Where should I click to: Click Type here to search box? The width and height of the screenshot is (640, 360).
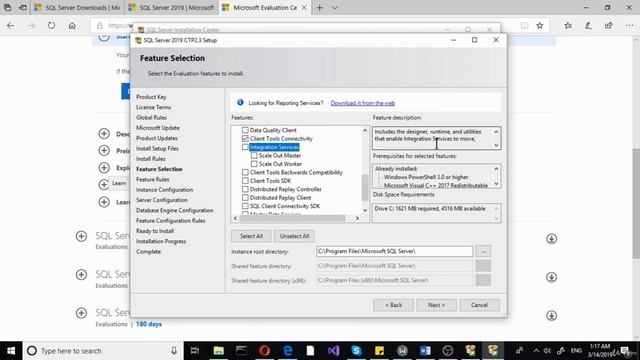click(102, 351)
